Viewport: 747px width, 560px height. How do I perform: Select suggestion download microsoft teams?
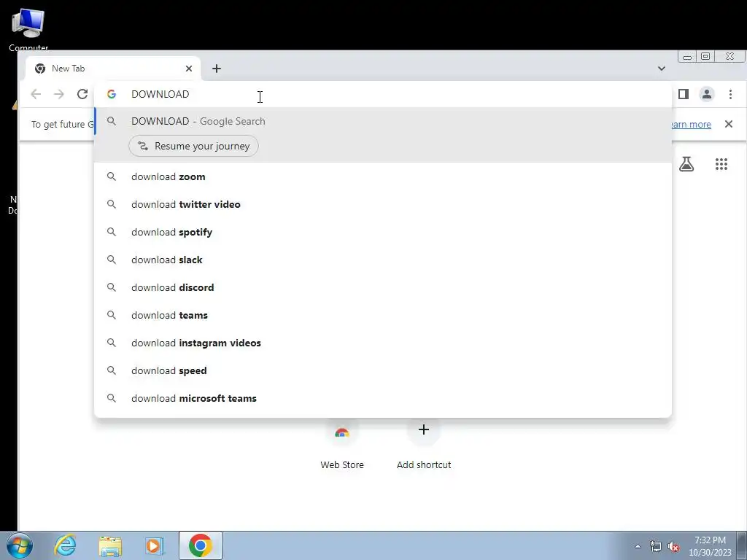[x=383, y=398]
